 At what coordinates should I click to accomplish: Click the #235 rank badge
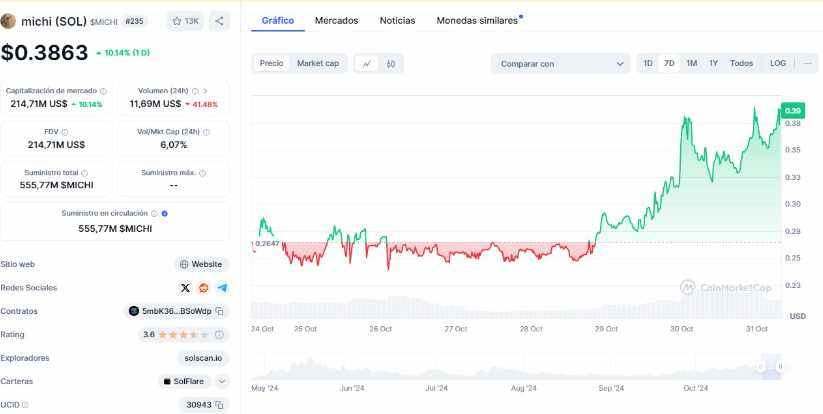[x=134, y=22]
